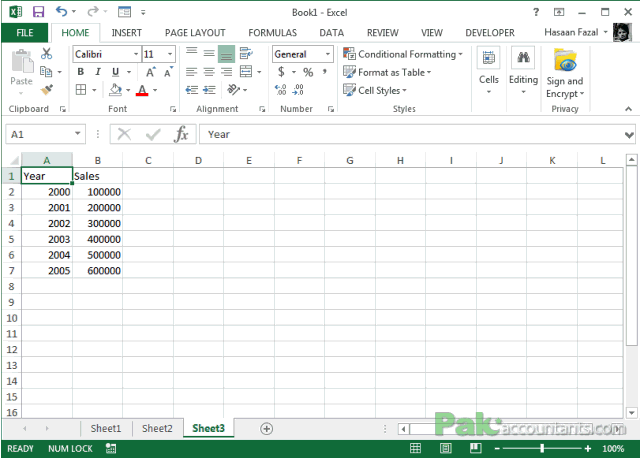640x458 pixels.
Task: Click the macro recording icon in status bar
Action: [x=111, y=448]
